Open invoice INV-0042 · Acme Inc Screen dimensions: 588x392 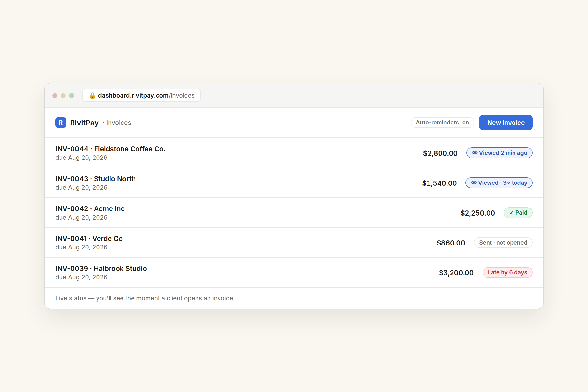(x=294, y=213)
